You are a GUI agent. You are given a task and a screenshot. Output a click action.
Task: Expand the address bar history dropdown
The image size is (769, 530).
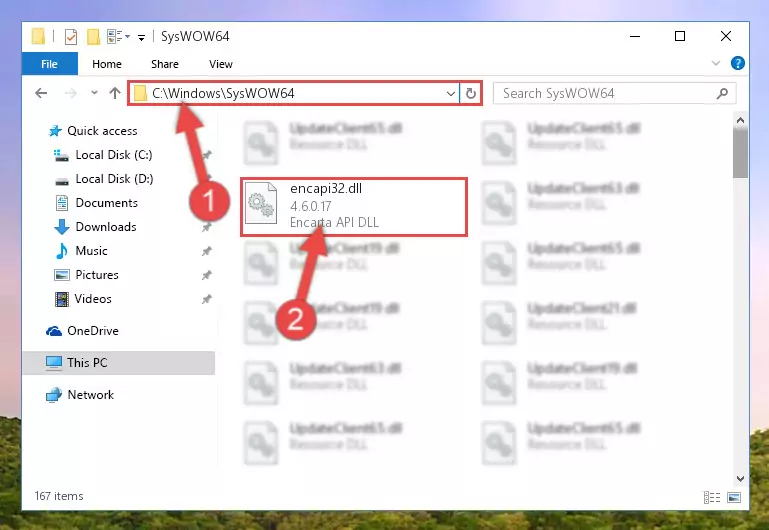[451, 93]
